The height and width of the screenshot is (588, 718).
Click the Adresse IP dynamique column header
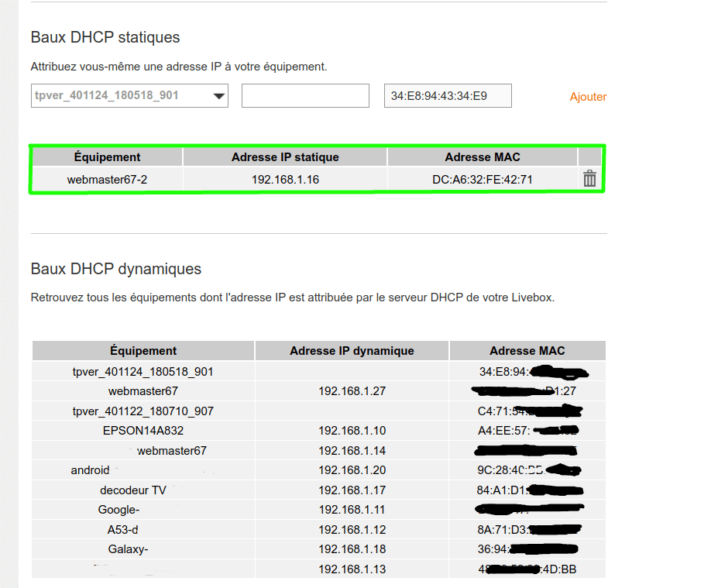(352, 351)
